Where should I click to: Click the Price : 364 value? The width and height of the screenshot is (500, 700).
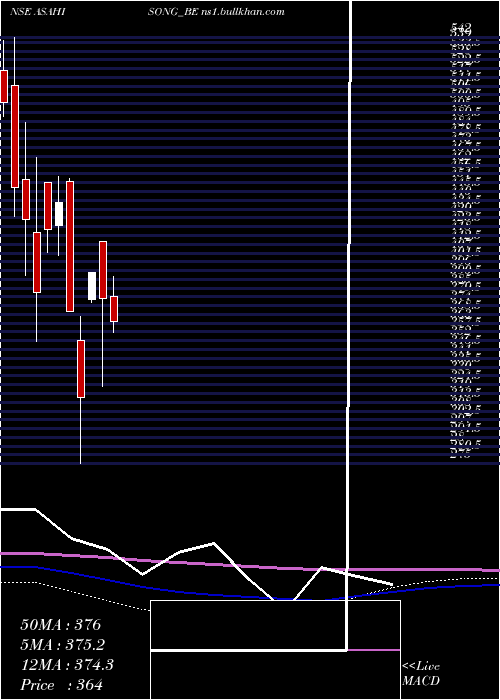62,685
